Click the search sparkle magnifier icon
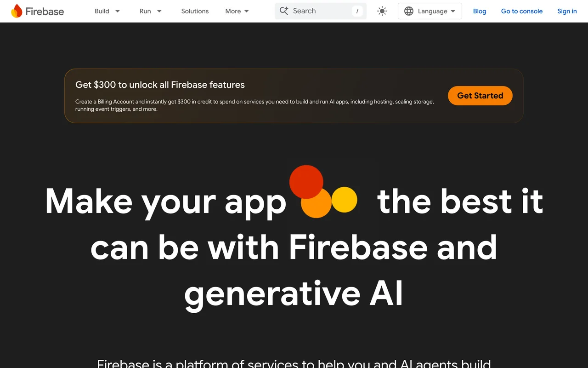588x368 pixels. (x=284, y=11)
